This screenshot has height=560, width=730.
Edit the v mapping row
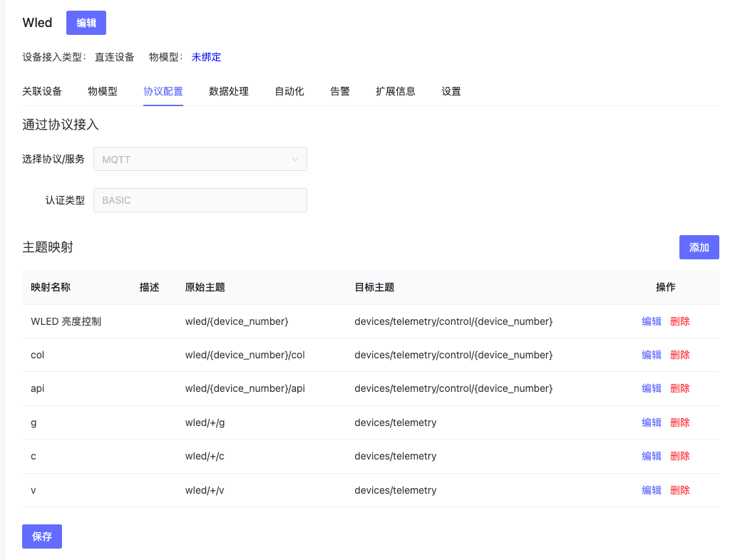pyautogui.click(x=652, y=490)
